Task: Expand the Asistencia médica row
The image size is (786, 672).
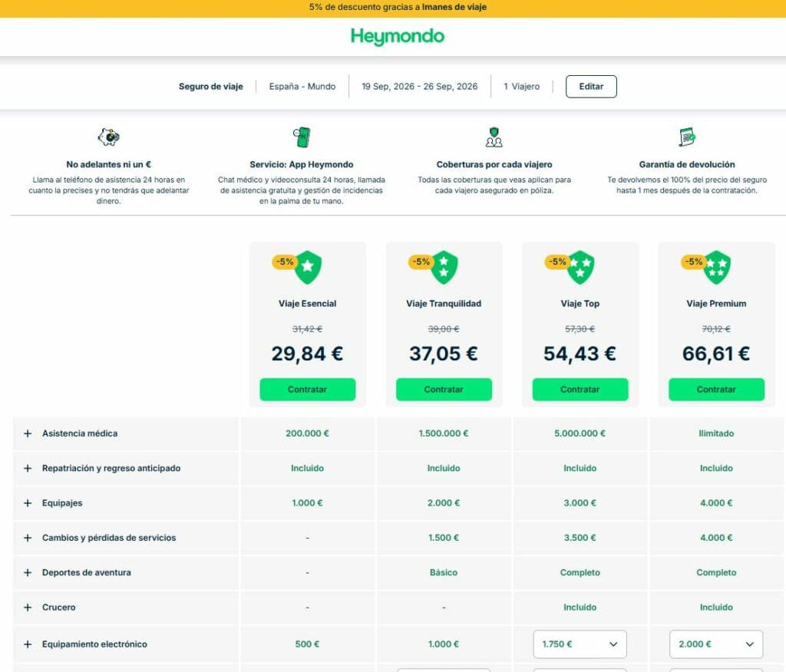Action: click(28, 433)
